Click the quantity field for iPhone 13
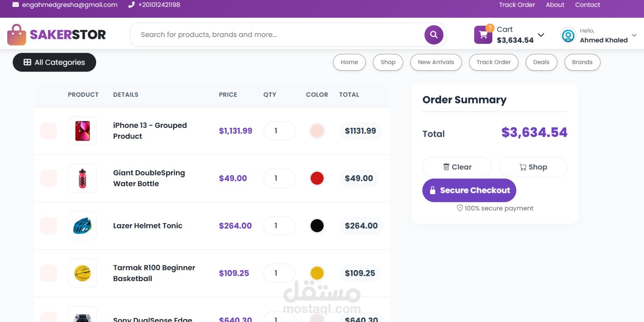644x322 pixels. point(279,131)
